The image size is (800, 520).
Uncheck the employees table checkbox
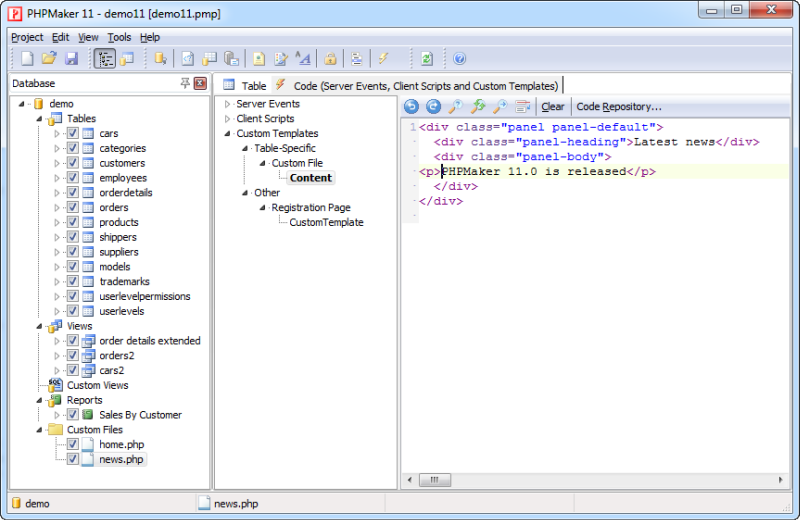pyautogui.click(x=72, y=178)
